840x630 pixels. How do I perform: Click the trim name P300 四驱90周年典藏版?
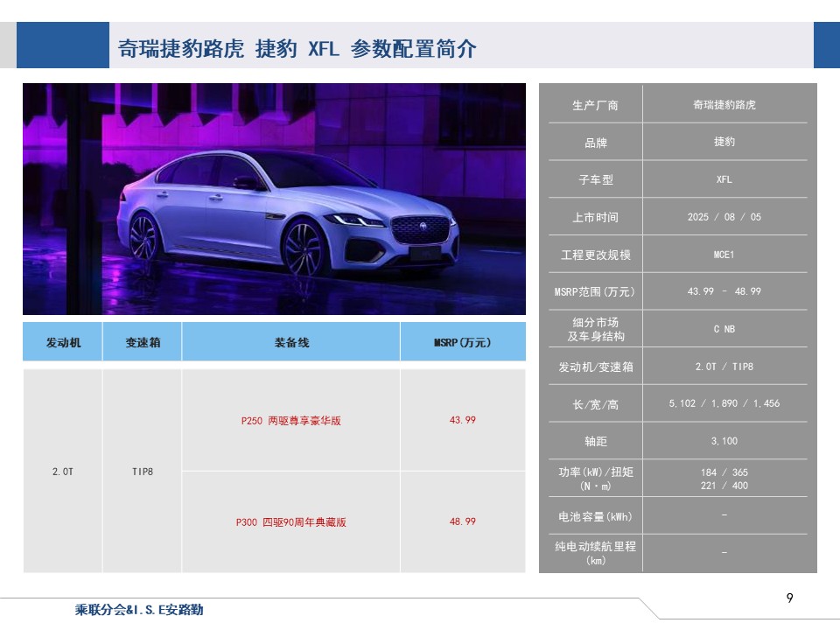click(290, 521)
